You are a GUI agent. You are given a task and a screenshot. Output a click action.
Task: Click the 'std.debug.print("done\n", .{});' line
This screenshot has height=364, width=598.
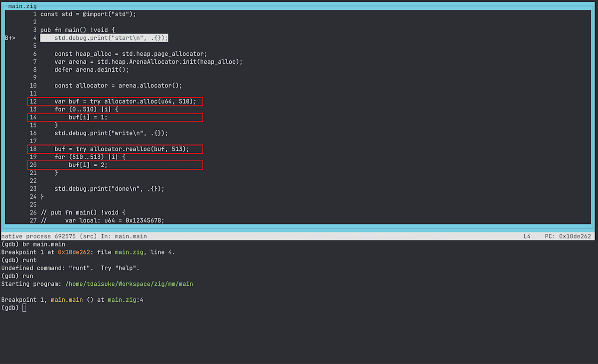click(109, 189)
